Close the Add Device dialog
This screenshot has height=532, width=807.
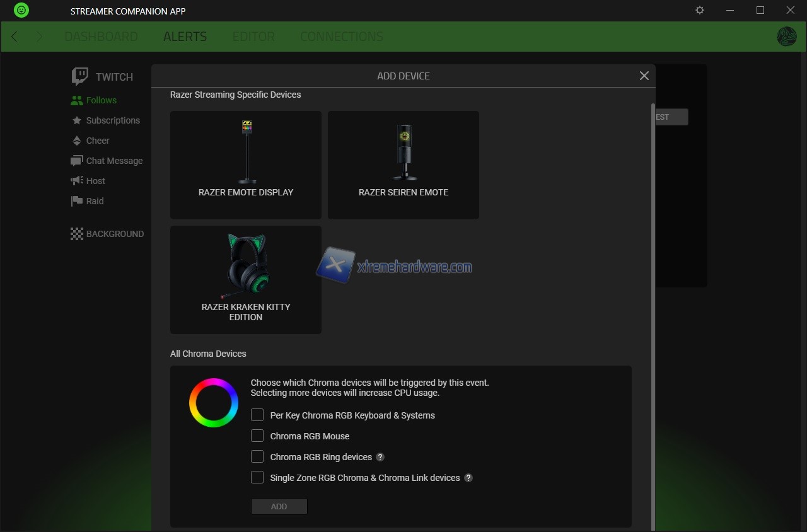(644, 76)
